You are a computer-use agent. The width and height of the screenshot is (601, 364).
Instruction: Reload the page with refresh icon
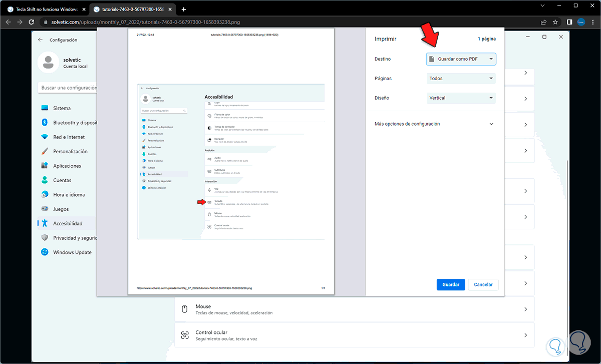(x=32, y=22)
